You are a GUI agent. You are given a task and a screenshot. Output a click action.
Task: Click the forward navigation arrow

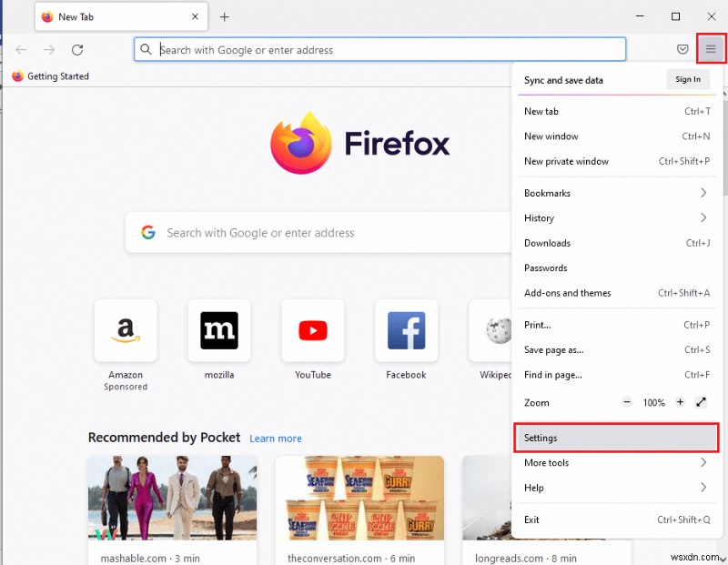coord(48,50)
